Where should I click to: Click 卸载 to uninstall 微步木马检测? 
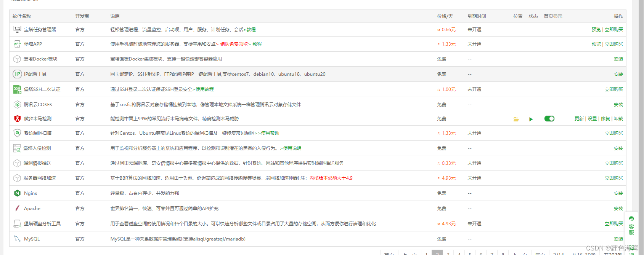[x=618, y=119]
